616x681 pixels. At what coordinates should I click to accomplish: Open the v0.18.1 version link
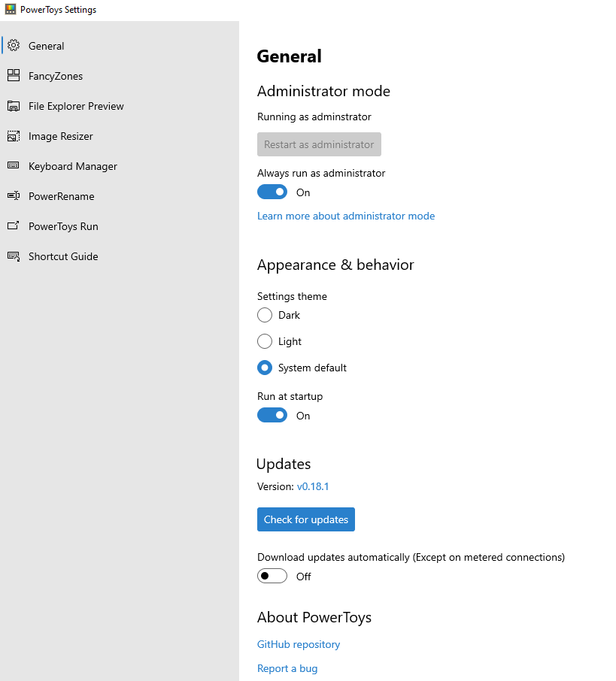[x=313, y=486]
